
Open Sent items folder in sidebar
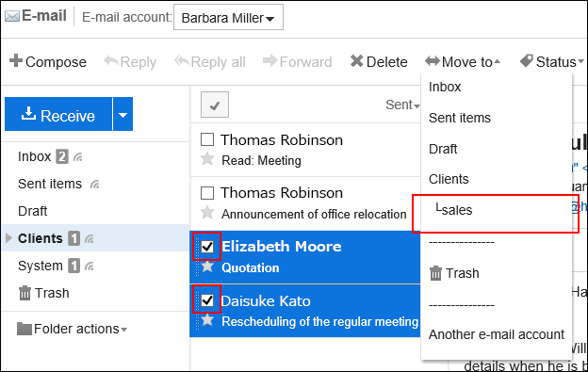point(50,184)
